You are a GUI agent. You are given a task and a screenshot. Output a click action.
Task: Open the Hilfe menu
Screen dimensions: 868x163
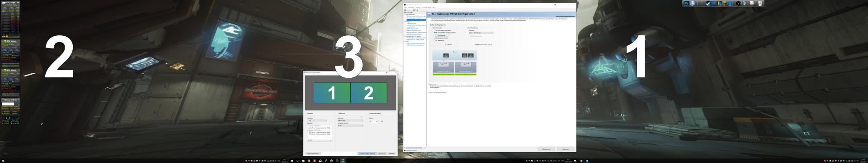pyautogui.click(x=434, y=7)
